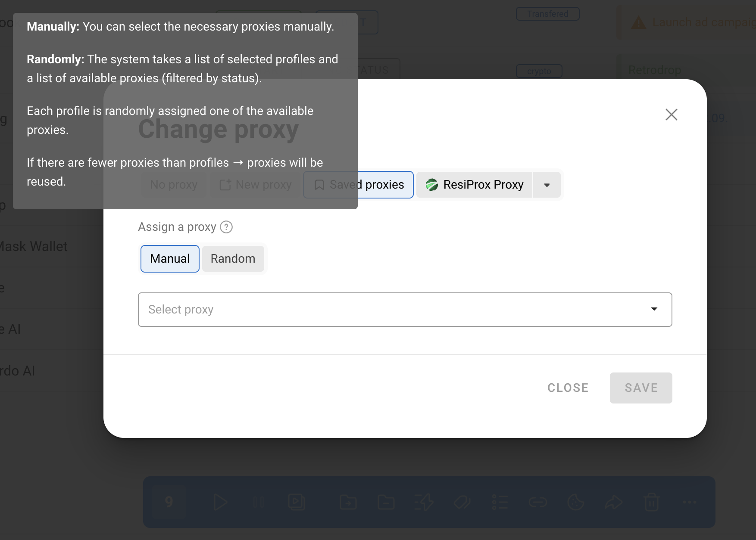Viewport: 756px width, 540px height.
Task: Click the share arrow icon
Action: pos(613,502)
